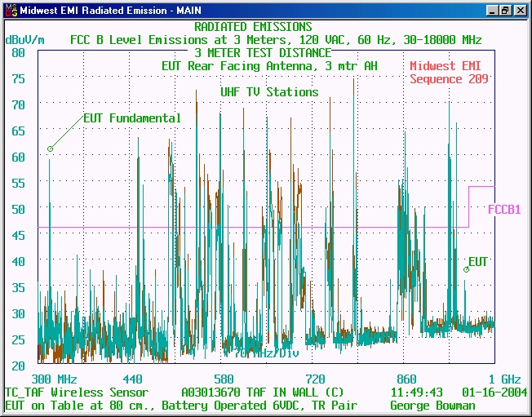The width and height of the screenshot is (532, 417).
Task: Click the RADIATED EMISSIONS heading
Action: pyautogui.click(x=253, y=27)
